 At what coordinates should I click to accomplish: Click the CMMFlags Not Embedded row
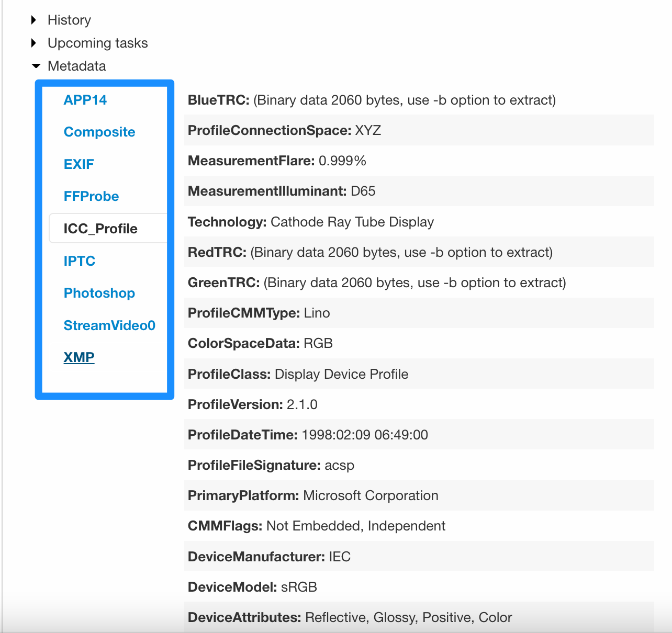[x=419, y=526]
